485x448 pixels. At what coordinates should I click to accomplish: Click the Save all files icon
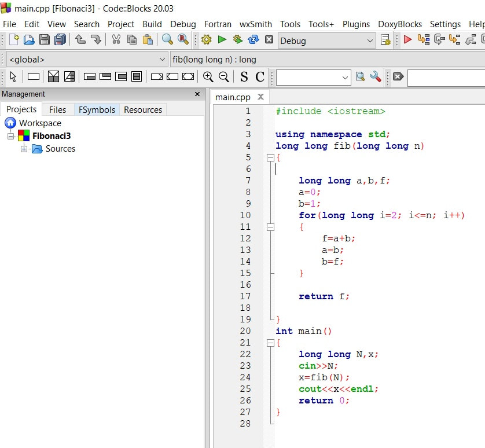click(x=60, y=40)
